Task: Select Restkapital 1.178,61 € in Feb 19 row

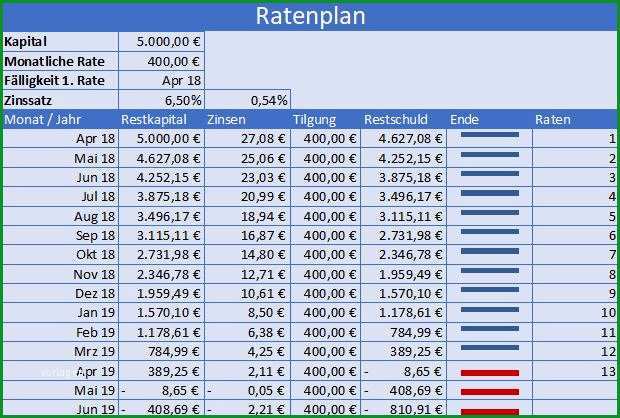Action: [x=161, y=332]
